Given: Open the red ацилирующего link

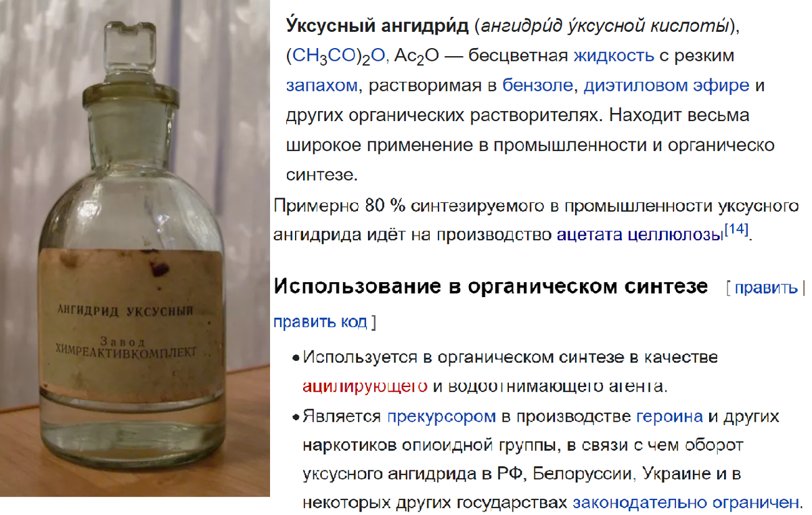Looking at the screenshot, I should tap(365, 386).
